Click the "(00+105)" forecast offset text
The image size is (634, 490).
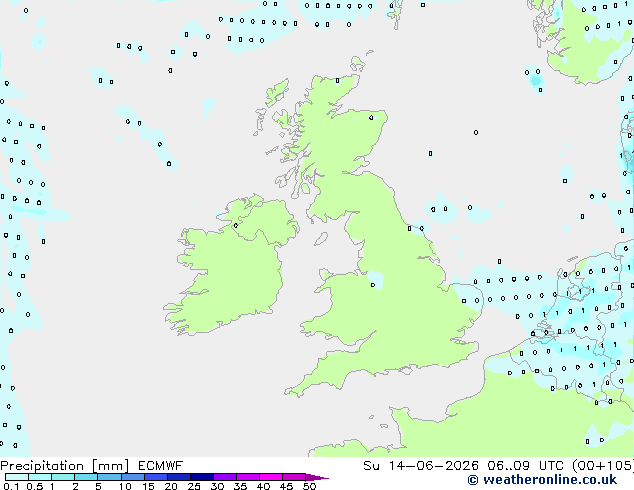click(603, 466)
